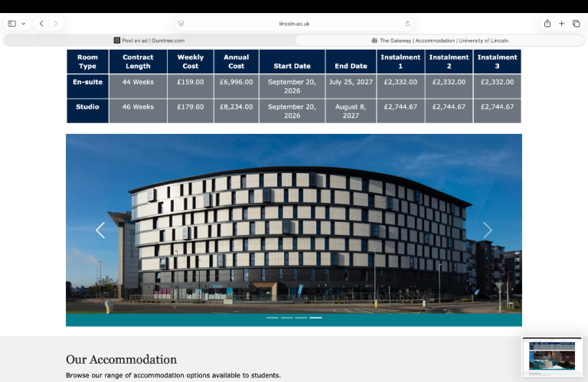The height and width of the screenshot is (382, 588).
Task: Click the lincoln.ac.uk address field
Action: coord(294,24)
